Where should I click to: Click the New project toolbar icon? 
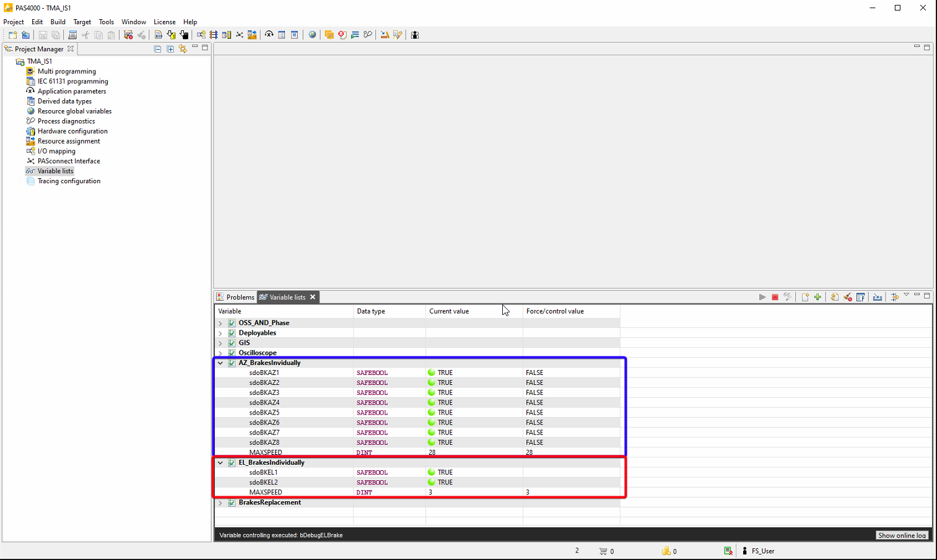coord(12,35)
